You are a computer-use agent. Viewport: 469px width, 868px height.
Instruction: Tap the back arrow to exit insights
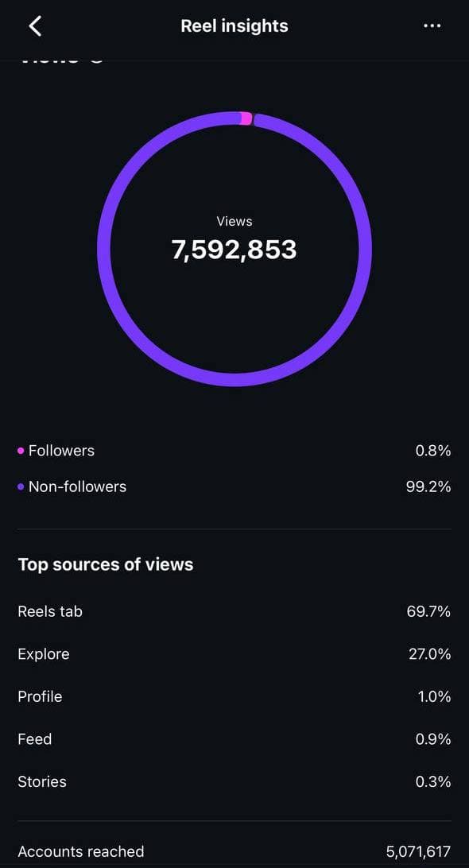click(x=35, y=25)
